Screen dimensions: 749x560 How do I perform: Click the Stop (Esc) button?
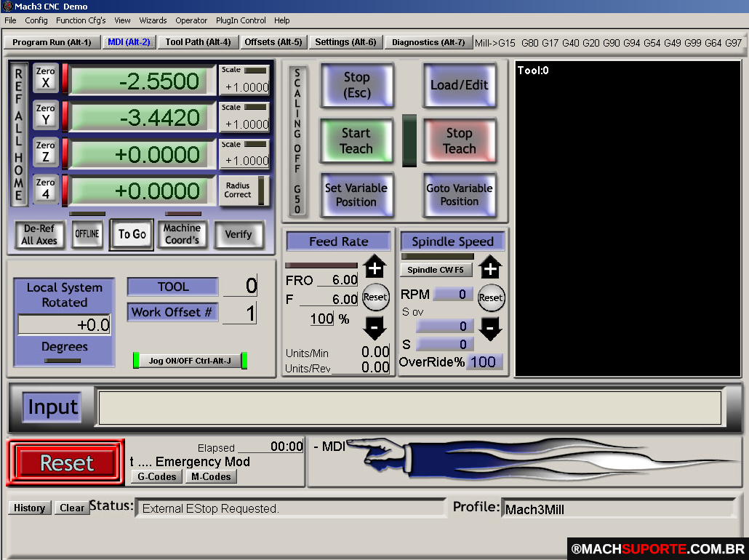pos(357,85)
